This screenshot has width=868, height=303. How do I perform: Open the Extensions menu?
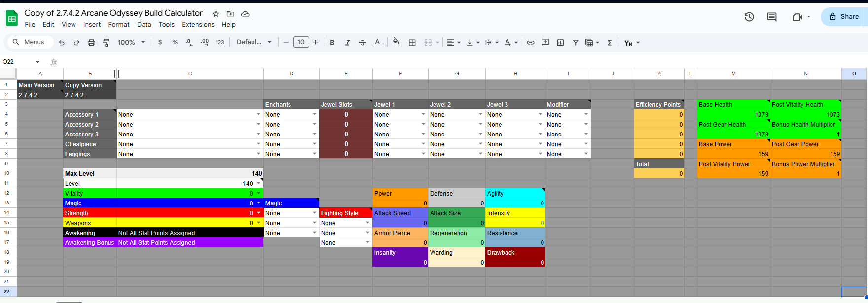coord(198,25)
